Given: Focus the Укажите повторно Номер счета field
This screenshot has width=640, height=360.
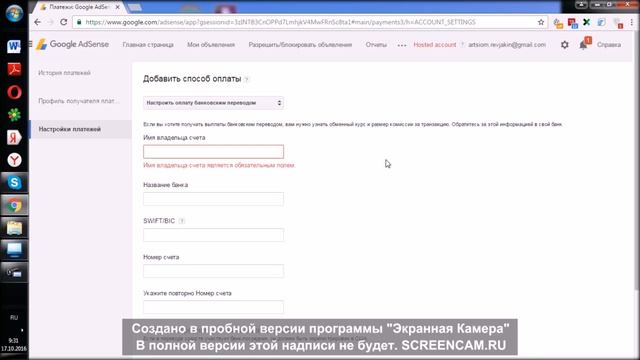Looking at the screenshot, I should point(213,307).
